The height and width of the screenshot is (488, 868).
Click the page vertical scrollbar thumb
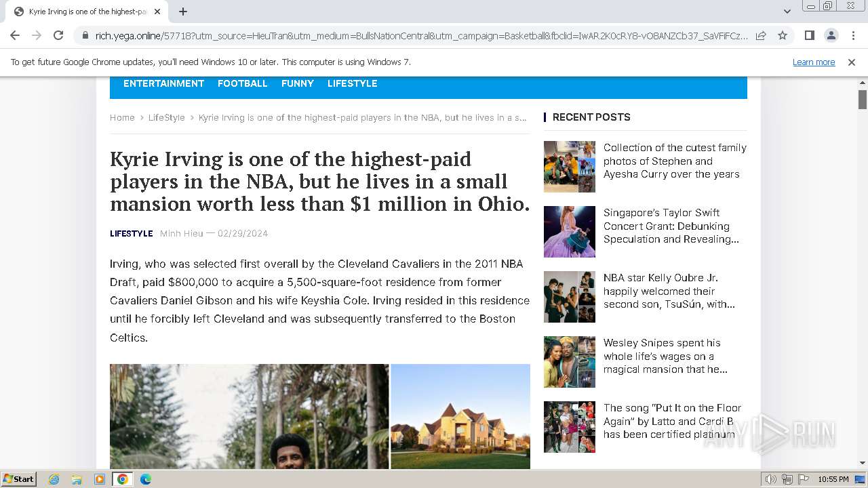click(x=863, y=99)
